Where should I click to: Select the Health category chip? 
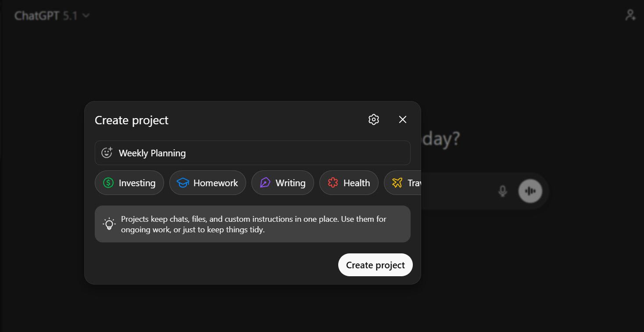coord(349,183)
